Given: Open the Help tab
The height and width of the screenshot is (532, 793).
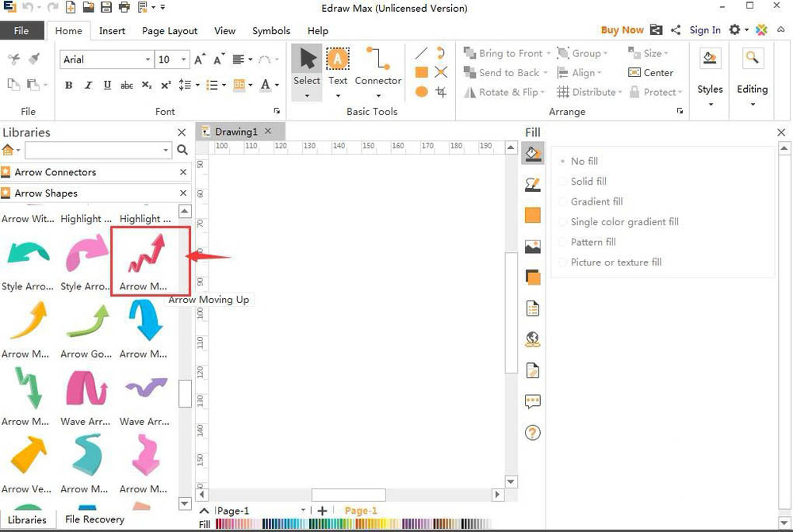Looking at the screenshot, I should pos(318,31).
